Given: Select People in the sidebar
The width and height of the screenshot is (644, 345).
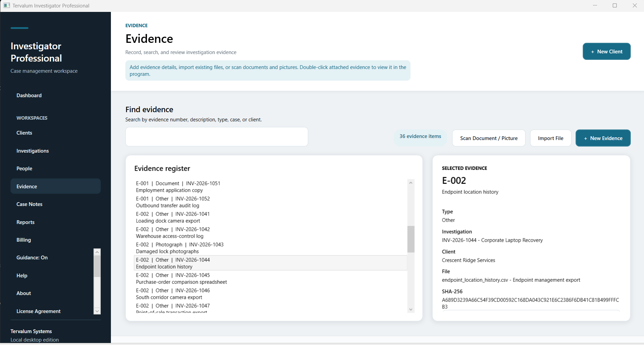Looking at the screenshot, I should pyautogui.click(x=55, y=169).
